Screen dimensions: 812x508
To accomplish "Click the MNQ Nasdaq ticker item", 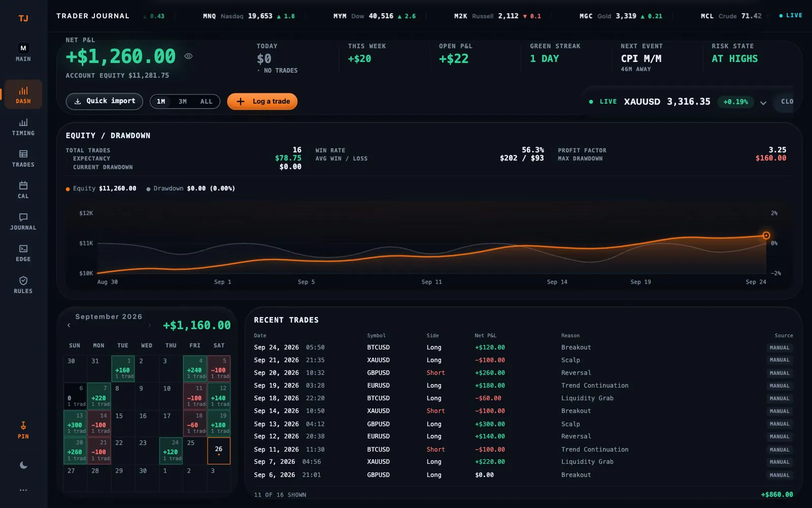I will 249,16.
